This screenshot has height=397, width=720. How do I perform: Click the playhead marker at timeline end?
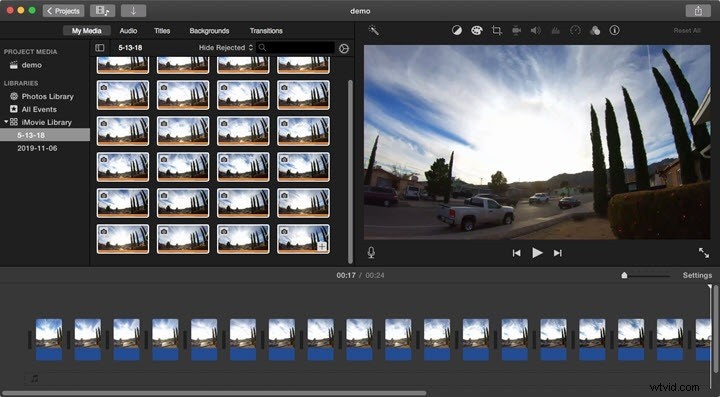click(x=710, y=286)
